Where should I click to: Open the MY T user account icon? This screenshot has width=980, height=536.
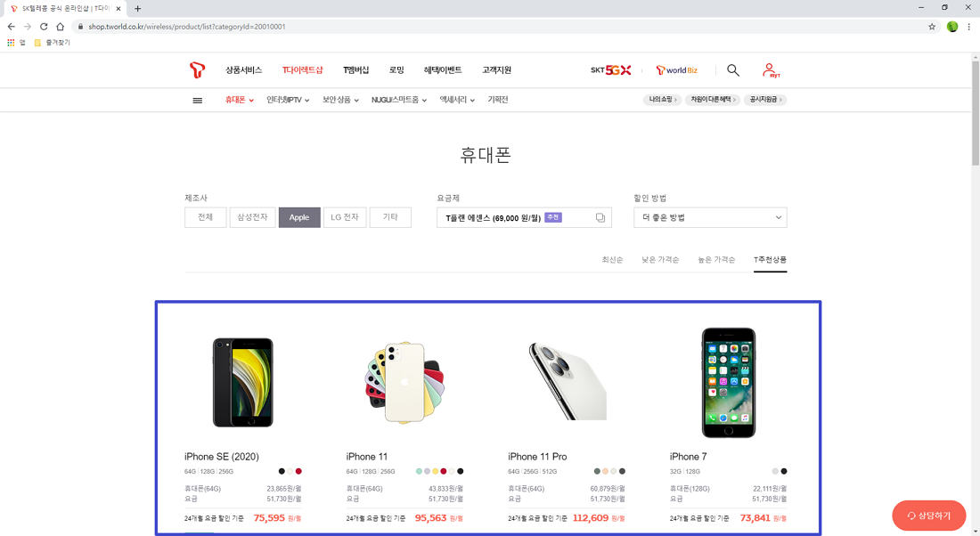tap(771, 70)
